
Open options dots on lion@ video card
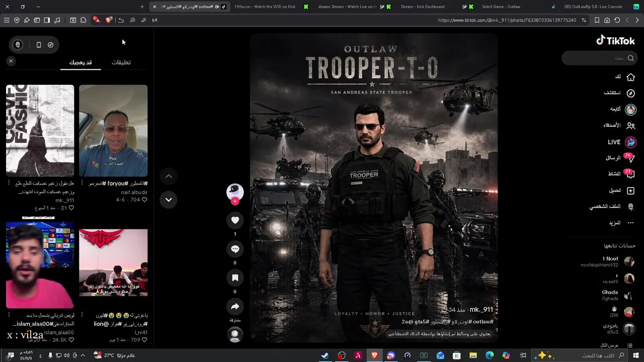[82, 314]
